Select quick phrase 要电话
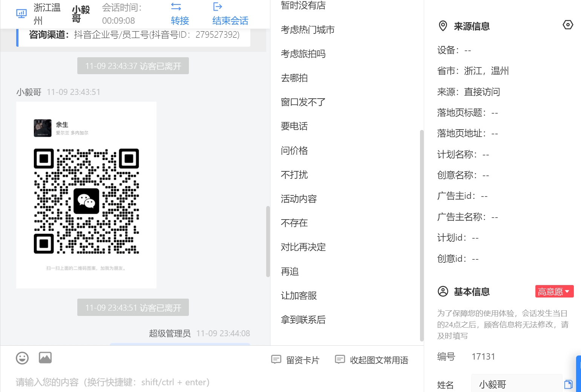The image size is (581, 392). (294, 126)
